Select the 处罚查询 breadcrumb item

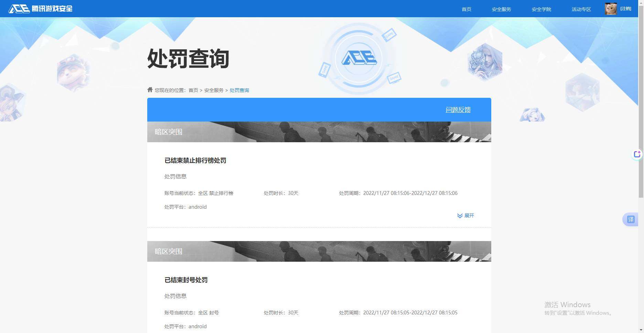click(239, 90)
